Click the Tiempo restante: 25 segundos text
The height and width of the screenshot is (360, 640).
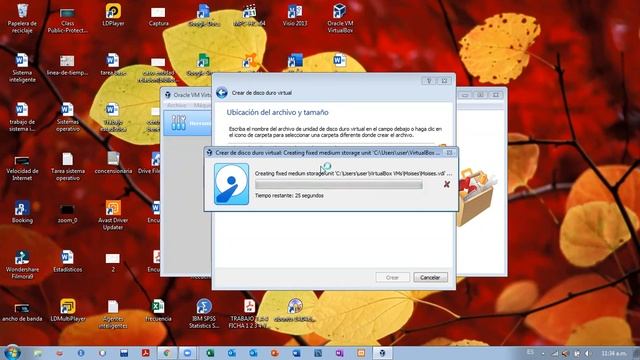point(289,196)
